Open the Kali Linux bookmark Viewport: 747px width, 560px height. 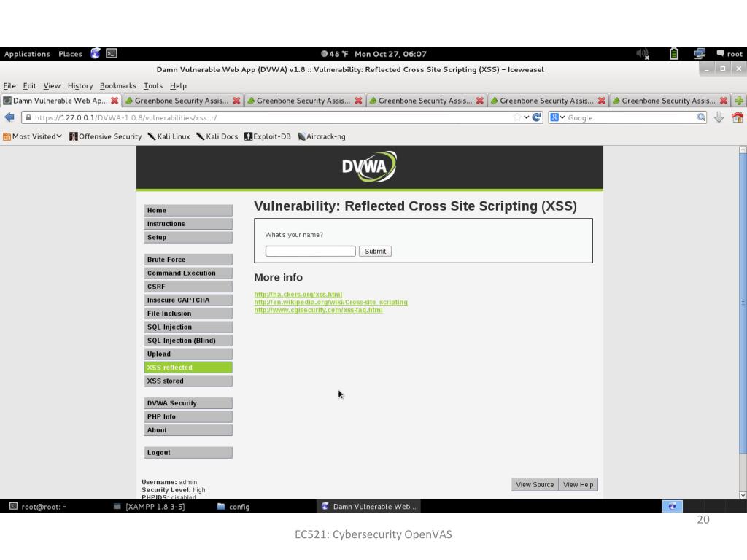[169, 136]
